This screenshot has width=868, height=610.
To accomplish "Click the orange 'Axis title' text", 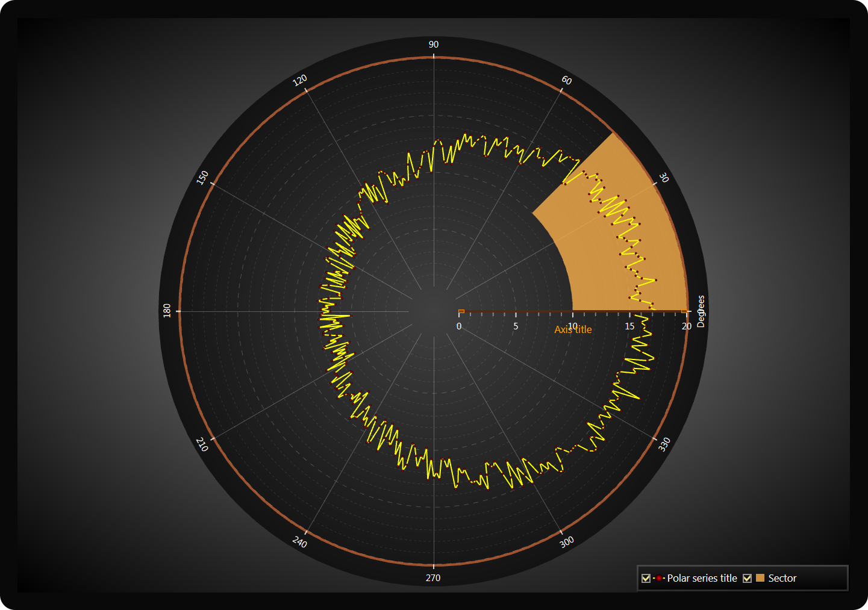I will 573,329.
